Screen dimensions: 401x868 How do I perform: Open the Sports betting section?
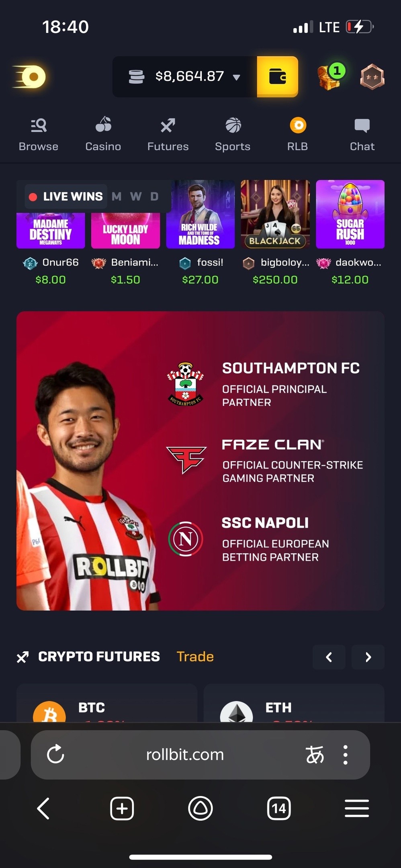pos(233,135)
